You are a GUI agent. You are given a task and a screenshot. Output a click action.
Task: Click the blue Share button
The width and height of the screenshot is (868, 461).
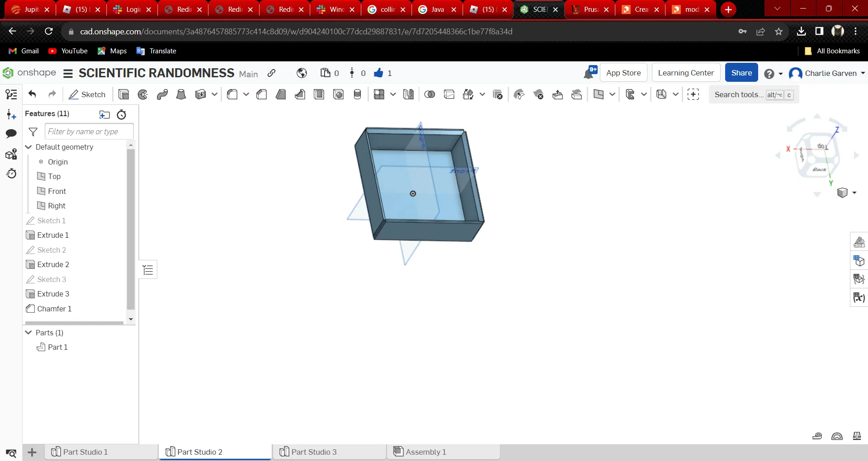[741, 72]
